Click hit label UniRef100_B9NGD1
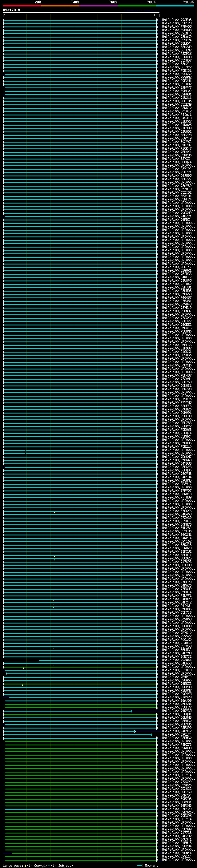 [x=176, y=94]
